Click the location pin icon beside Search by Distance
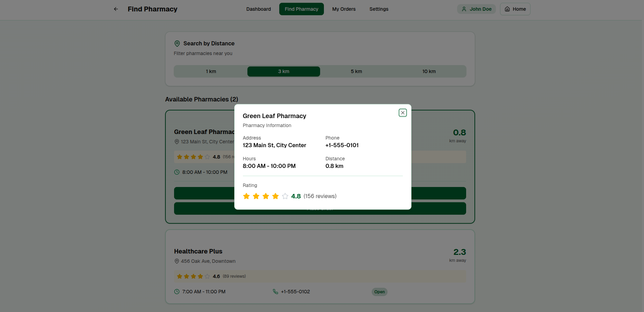The width and height of the screenshot is (644, 312). tap(177, 44)
